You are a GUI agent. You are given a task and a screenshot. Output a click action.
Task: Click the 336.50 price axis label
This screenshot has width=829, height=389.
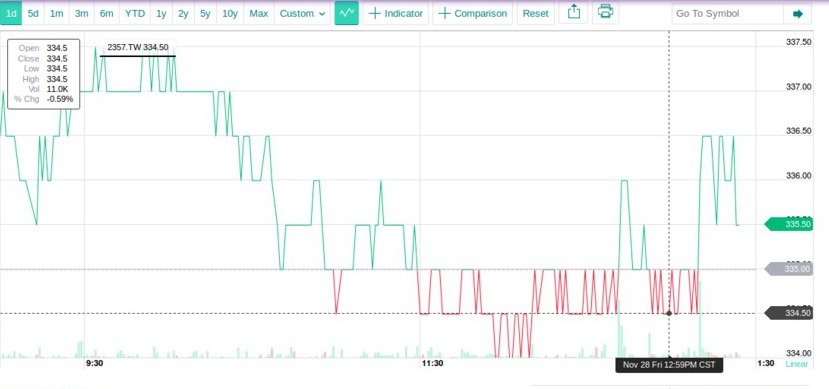(x=799, y=131)
